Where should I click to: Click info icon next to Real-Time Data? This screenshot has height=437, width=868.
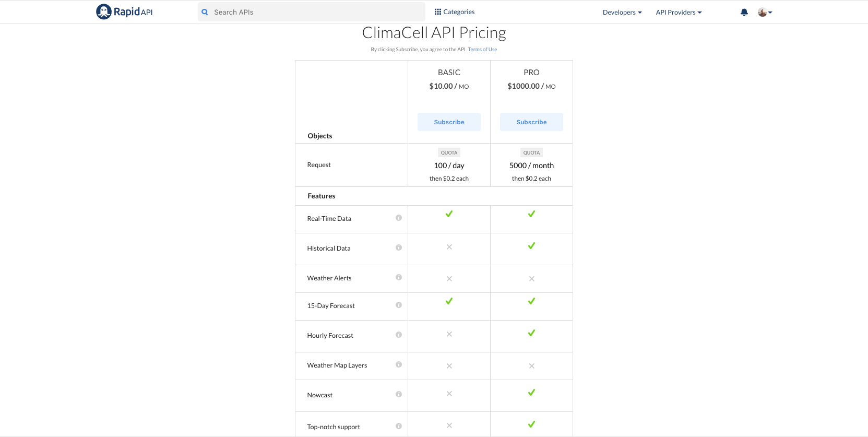tap(399, 218)
